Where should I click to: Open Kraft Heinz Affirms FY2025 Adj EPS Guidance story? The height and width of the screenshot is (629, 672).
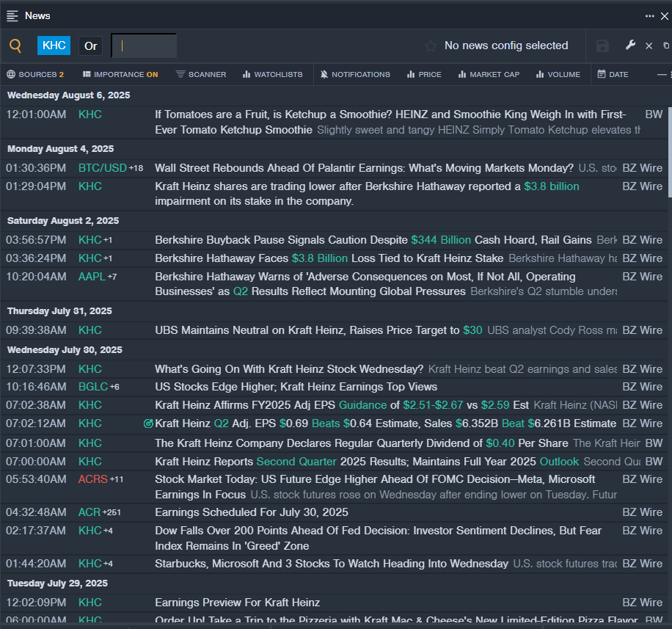[342, 405]
